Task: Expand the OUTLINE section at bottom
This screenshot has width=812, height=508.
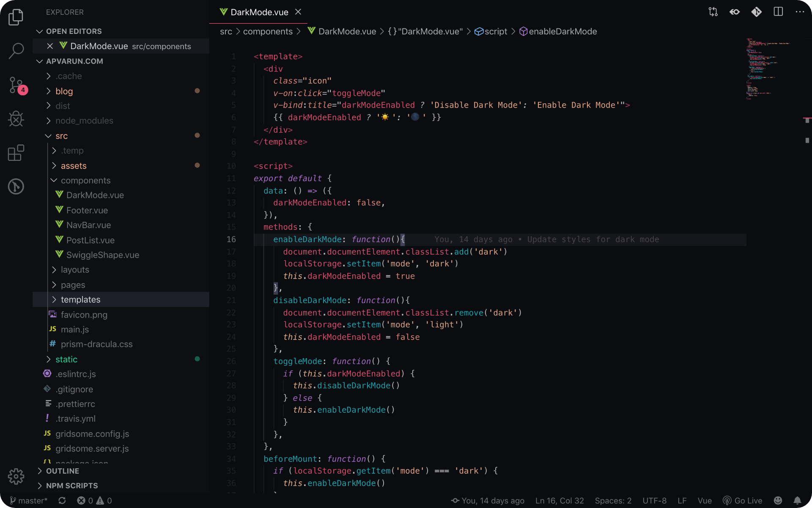Action: click(40, 471)
